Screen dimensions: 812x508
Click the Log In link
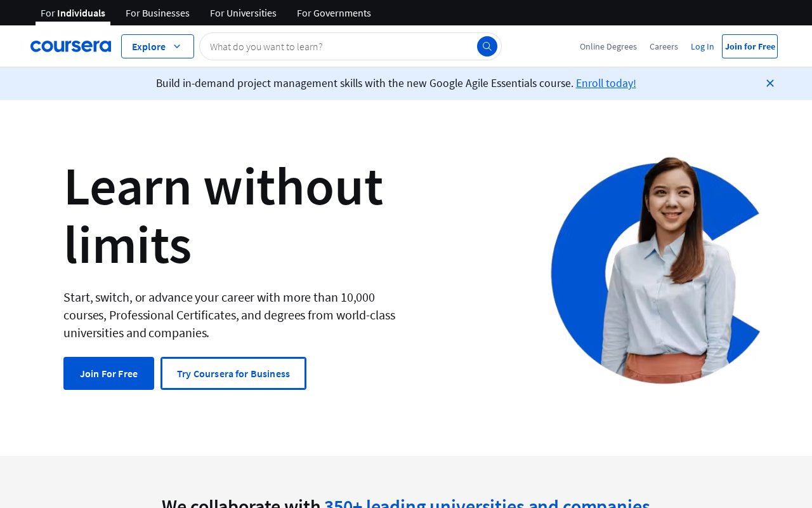click(x=702, y=46)
